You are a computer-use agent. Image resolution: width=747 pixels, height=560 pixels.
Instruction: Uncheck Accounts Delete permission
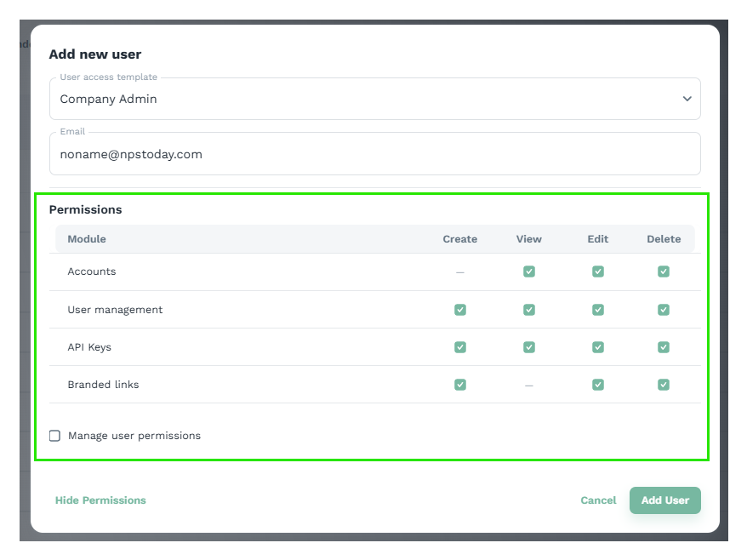pos(664,271)
